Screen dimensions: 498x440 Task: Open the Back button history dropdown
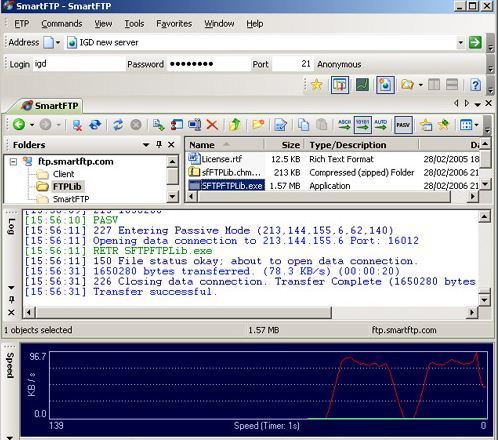pyautogui.click(x=32, y=125)
